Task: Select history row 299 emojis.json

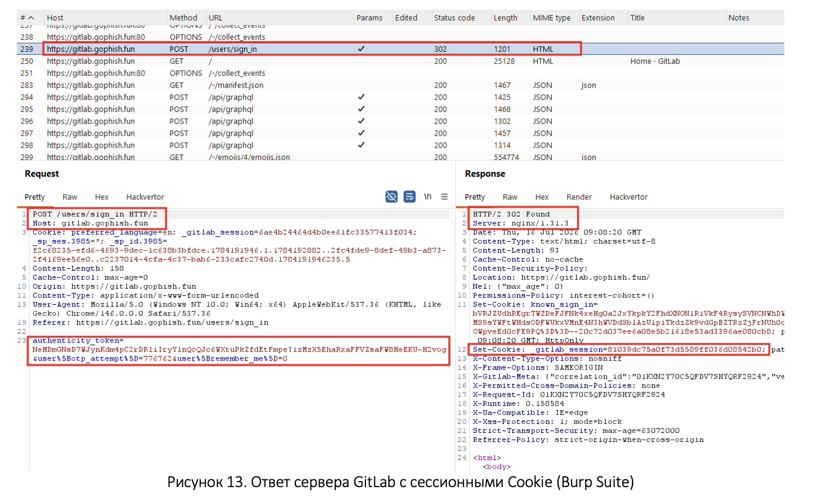Action: 400,157
